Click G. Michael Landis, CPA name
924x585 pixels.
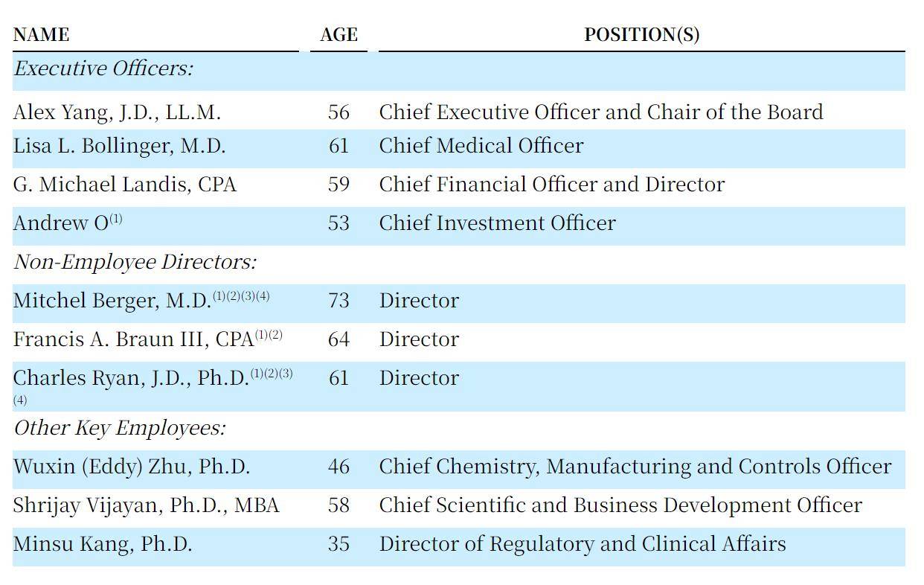(124, 185)
